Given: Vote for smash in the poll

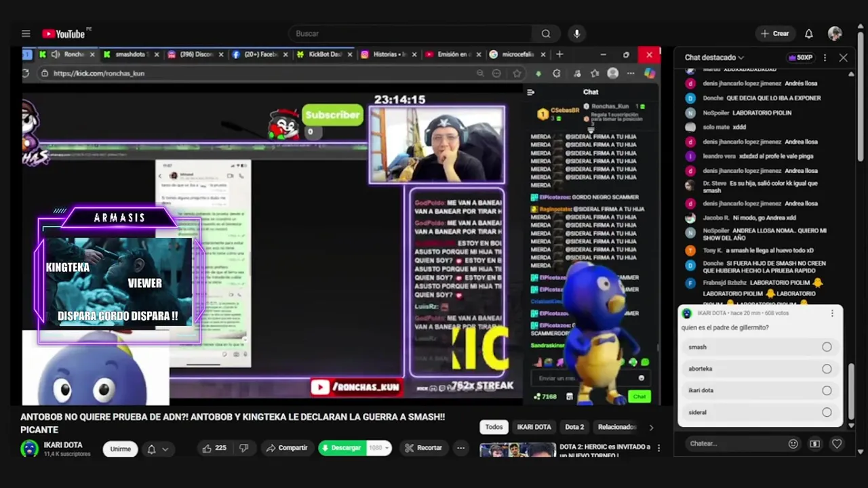Looking at the screenshot, I should pyautogui.click(x=759, y=347).
